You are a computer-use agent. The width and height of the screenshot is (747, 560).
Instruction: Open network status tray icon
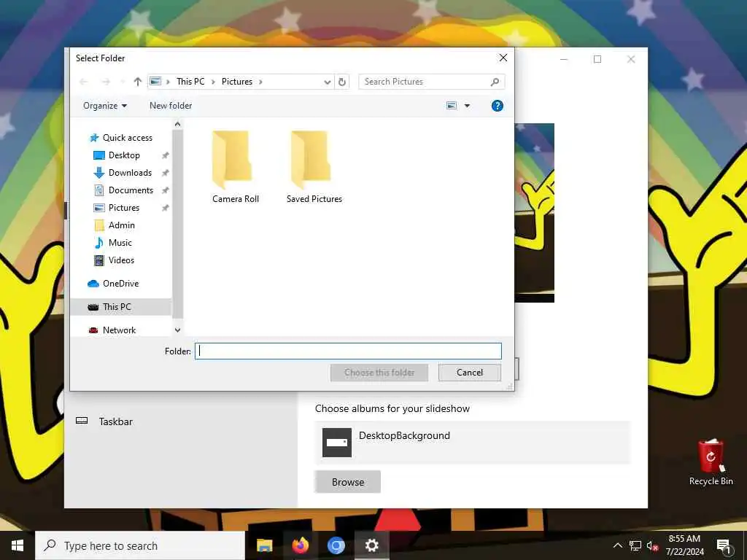pyautogui.click(x=635, y=545)
